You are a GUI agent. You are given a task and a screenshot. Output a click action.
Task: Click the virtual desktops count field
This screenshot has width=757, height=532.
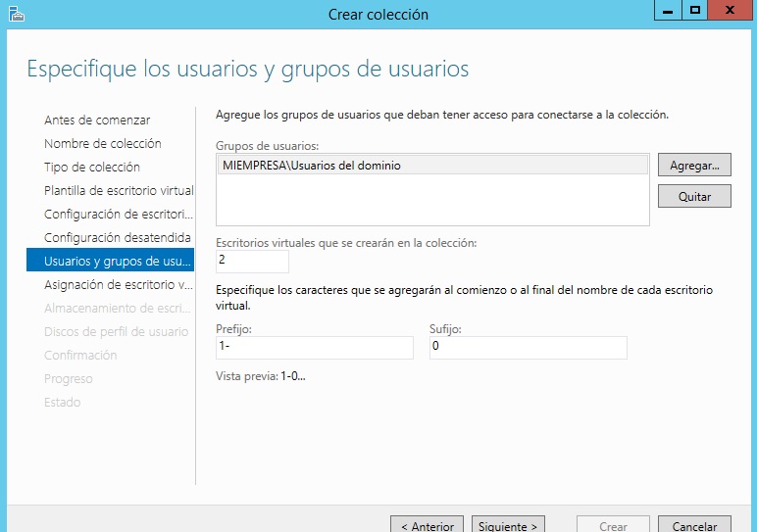point(252,261)
